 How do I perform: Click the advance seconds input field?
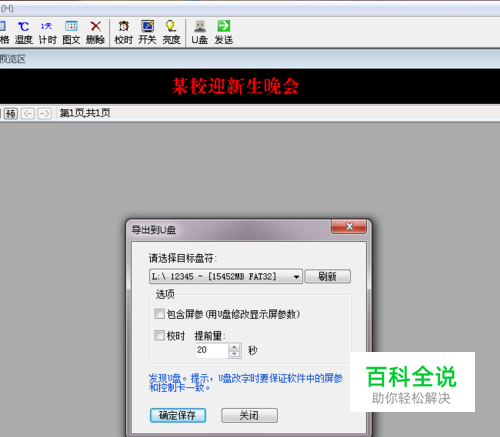tap(212, 350)
